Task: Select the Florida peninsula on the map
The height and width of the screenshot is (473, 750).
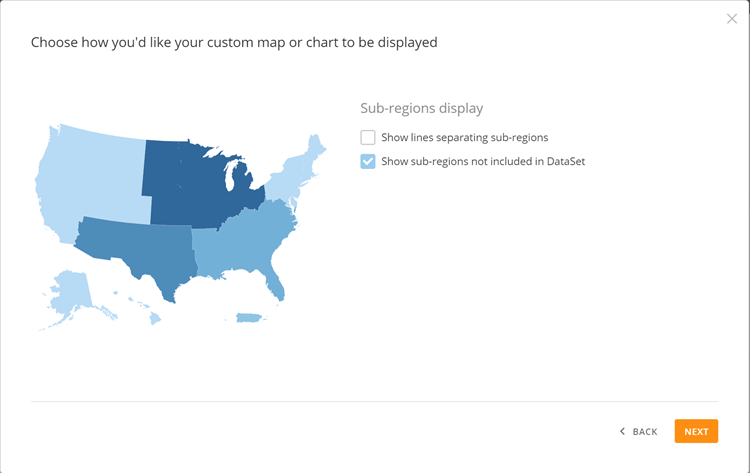Action: 277,287
